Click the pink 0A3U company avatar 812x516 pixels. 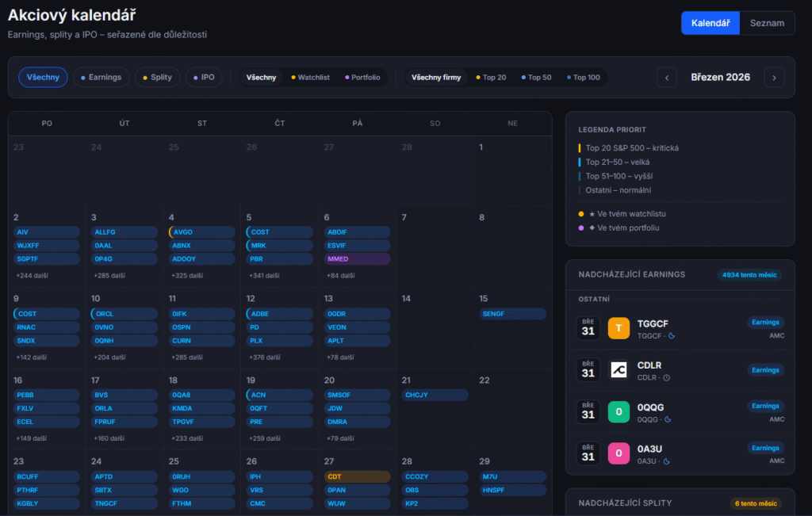619,453
